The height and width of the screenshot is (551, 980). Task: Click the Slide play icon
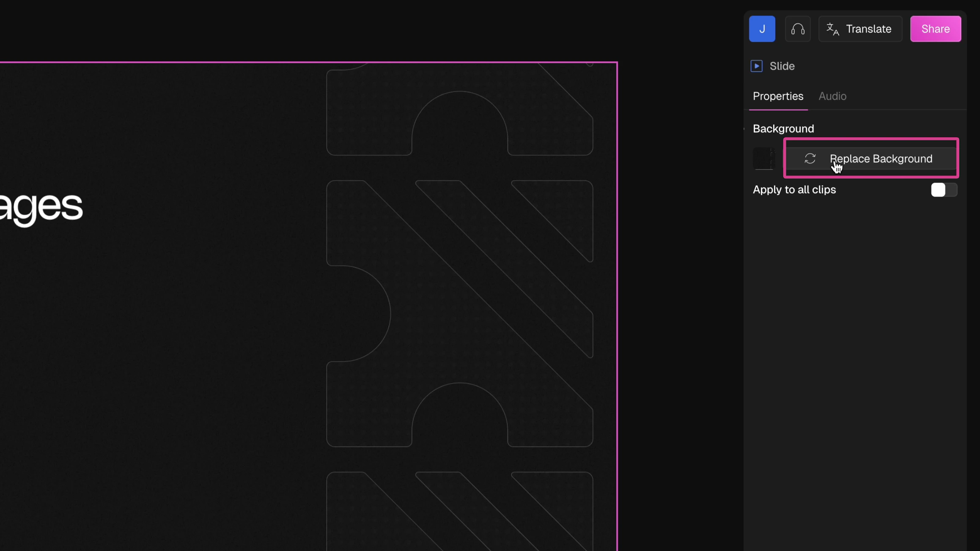[756, 66]
